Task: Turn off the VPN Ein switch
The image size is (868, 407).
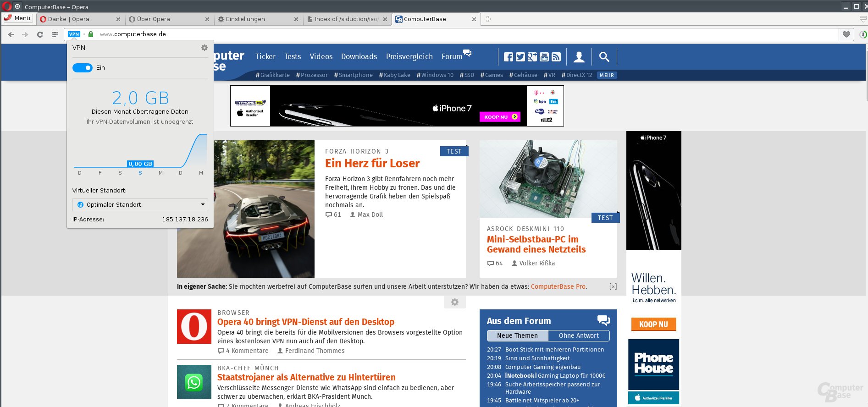Action: click(x=83, y=68)
